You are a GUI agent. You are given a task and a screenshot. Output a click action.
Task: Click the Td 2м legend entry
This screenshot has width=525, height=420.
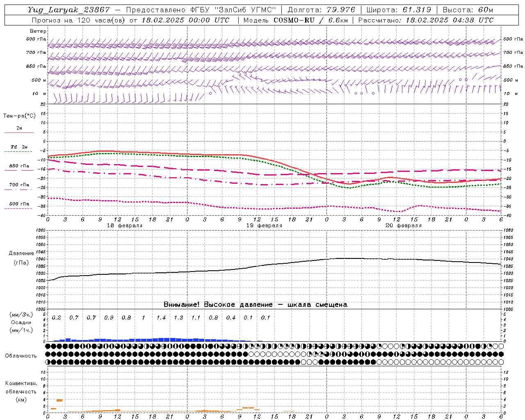coord(19,147)
